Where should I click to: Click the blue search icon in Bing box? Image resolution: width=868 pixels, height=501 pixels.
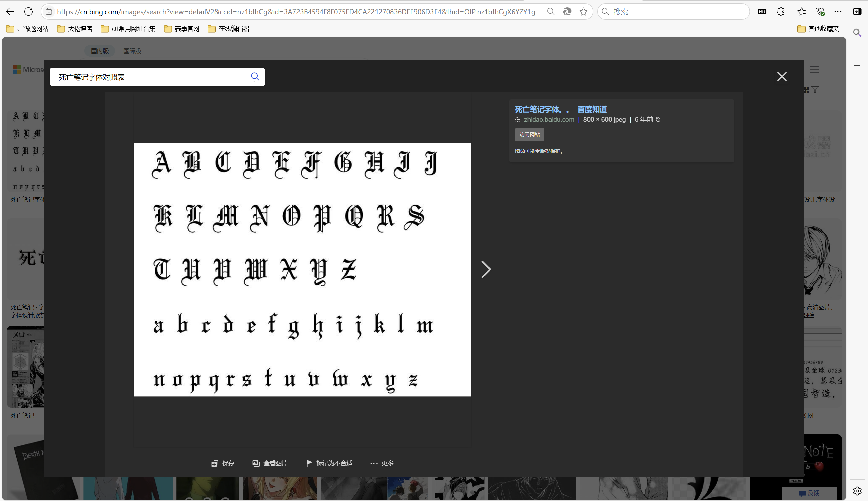255,76
